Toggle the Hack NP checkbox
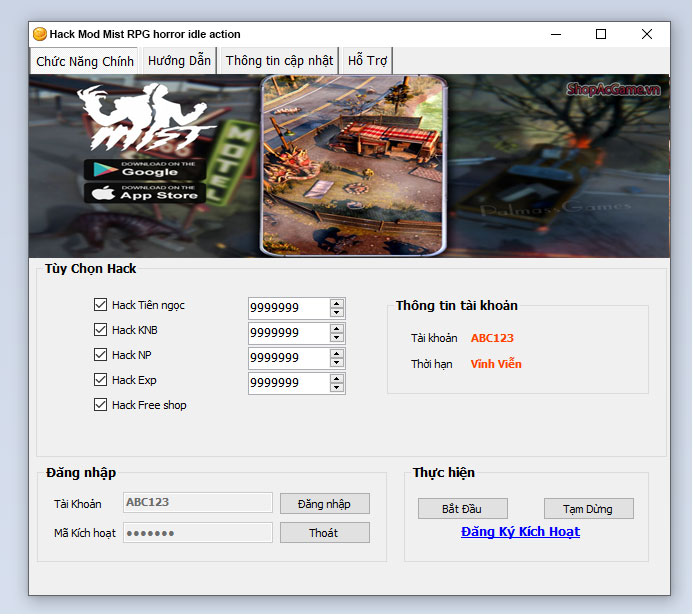 [100, 354]
